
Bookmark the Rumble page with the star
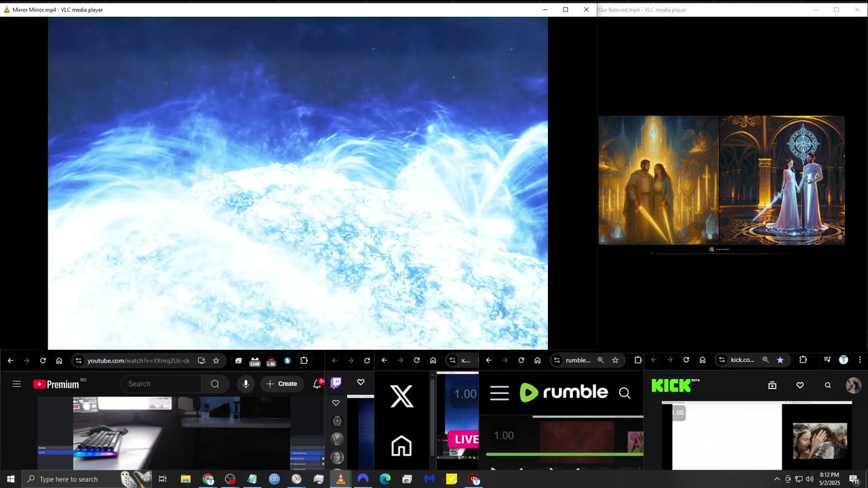pyautogui.click(x=615, y=361)
